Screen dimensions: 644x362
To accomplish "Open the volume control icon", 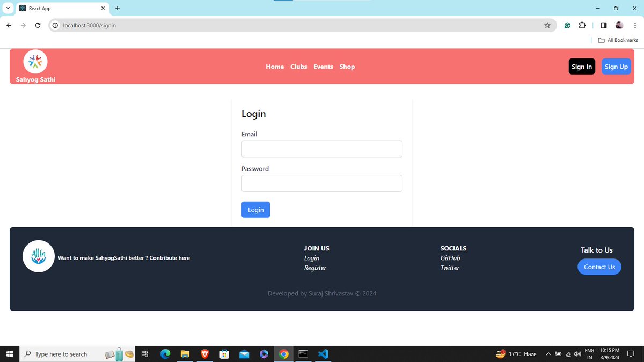I will [577, 354].
